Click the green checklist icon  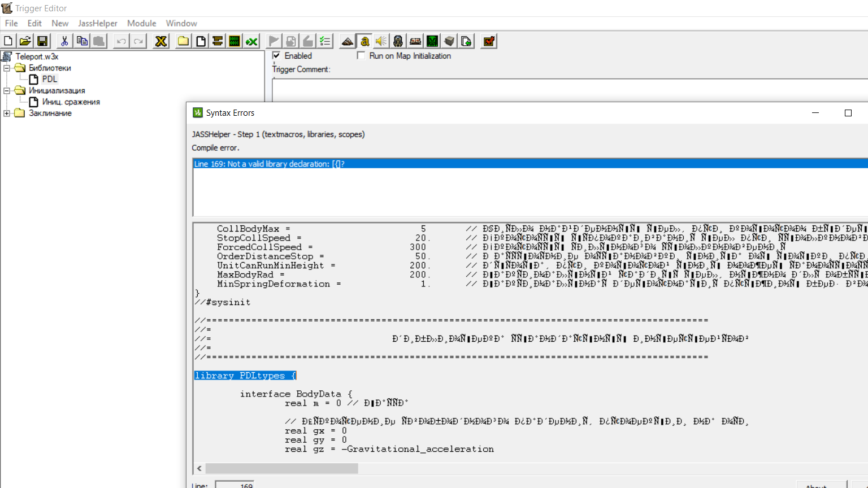pyautogui.click(x=325, y=41)
